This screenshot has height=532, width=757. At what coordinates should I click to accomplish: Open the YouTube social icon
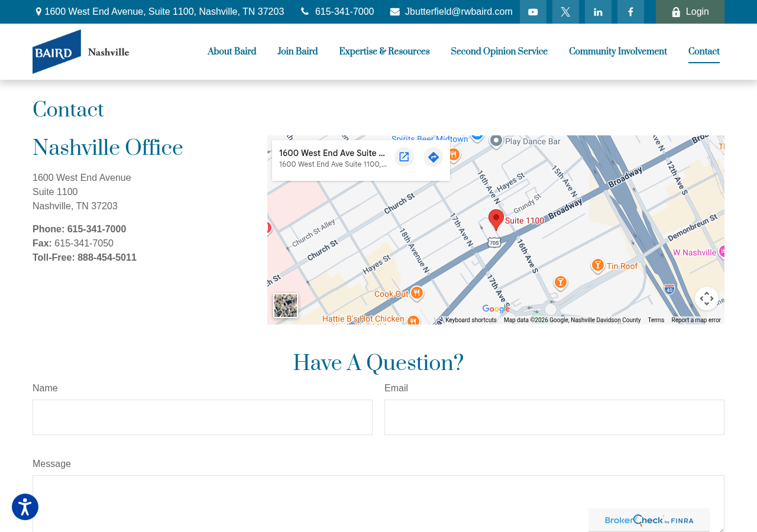(533, 12)
